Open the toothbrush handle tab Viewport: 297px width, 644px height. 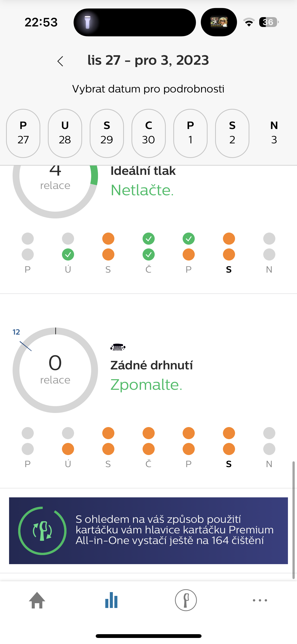186,600
